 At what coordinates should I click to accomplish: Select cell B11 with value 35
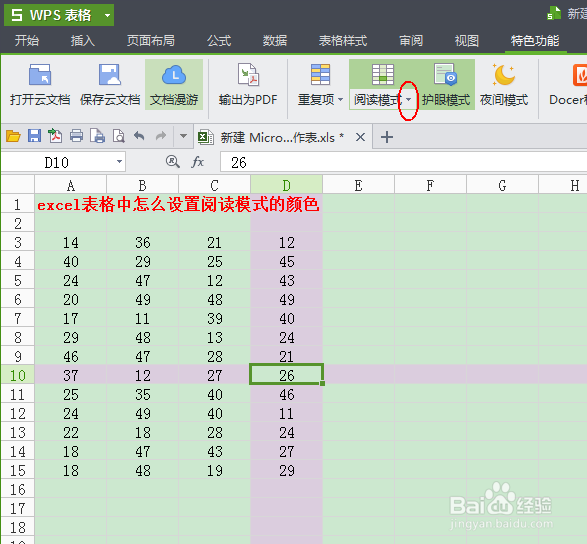coord(143,395)
